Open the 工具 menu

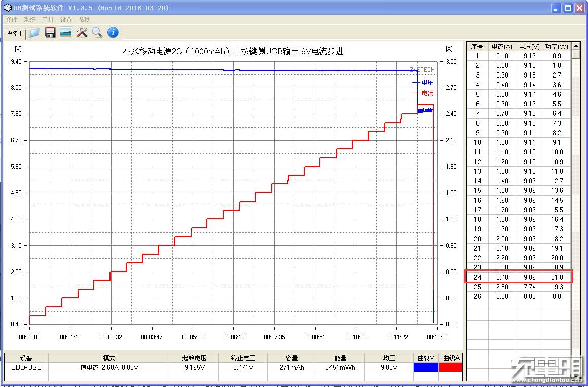[48, 20]
